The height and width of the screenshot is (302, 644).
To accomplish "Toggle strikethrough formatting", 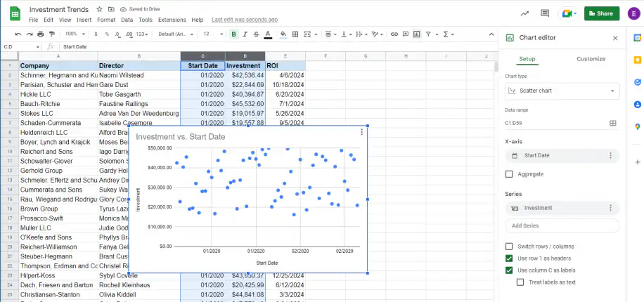I will point(257,34).
